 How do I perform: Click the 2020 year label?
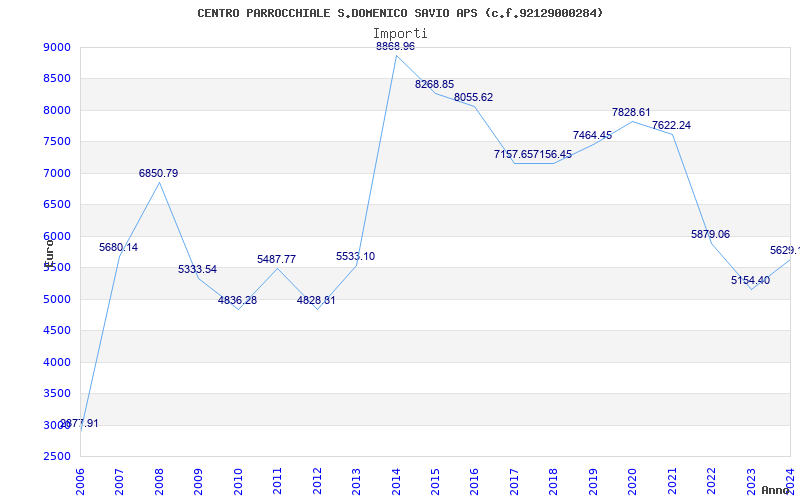point(633,482)
